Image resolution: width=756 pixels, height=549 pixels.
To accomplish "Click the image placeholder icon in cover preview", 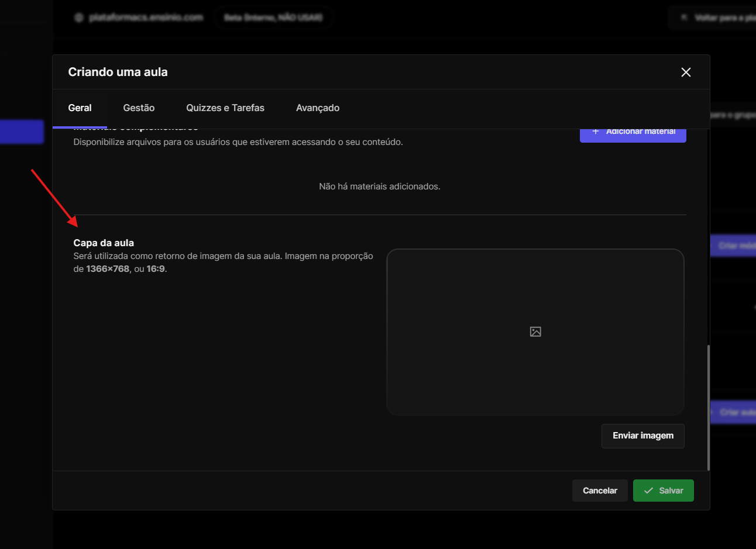I will coord(535,332).
